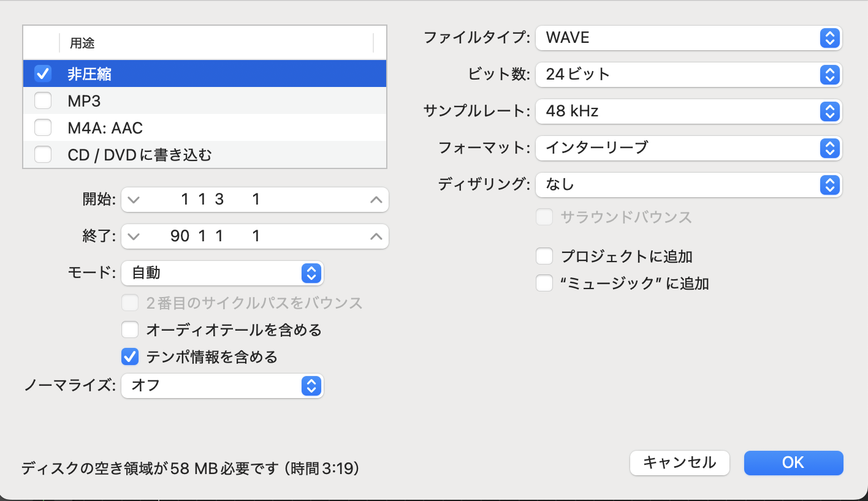Click the 終了 position value 90 1 1 1
The height and width of the screenshot is (501, 868).
pos(216,236)
